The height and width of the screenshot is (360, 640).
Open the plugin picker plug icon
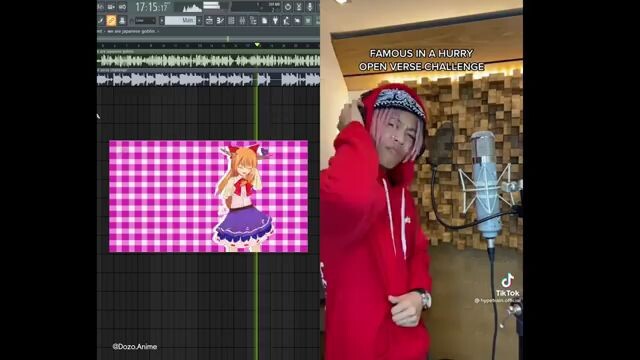(x=275, y=20)
